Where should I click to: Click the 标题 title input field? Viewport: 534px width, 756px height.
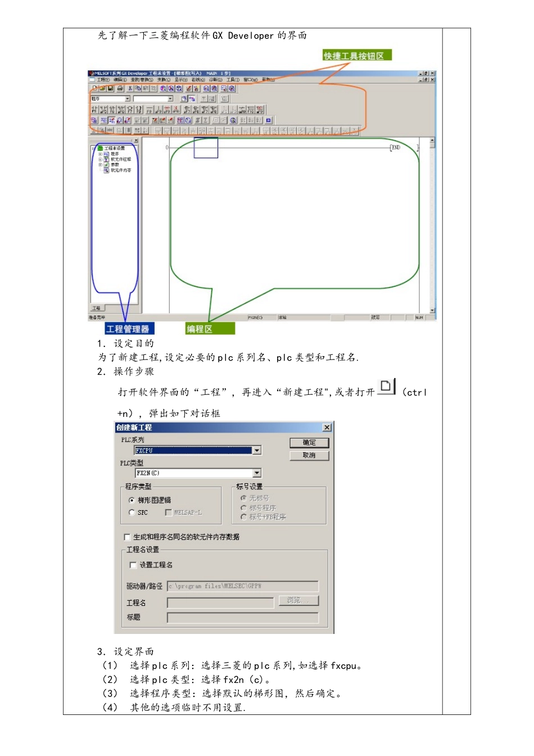(243, 618)
